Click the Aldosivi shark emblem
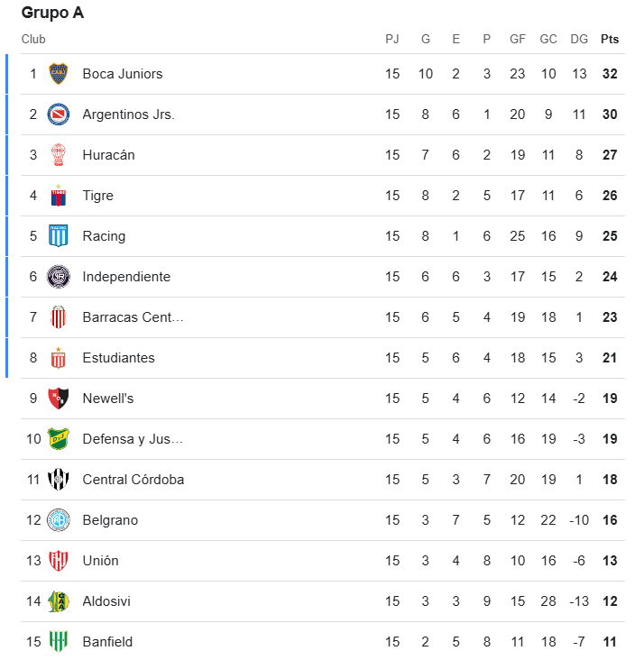Image resolution: width=644 pixels, height=660 pixels. point(58,601)
